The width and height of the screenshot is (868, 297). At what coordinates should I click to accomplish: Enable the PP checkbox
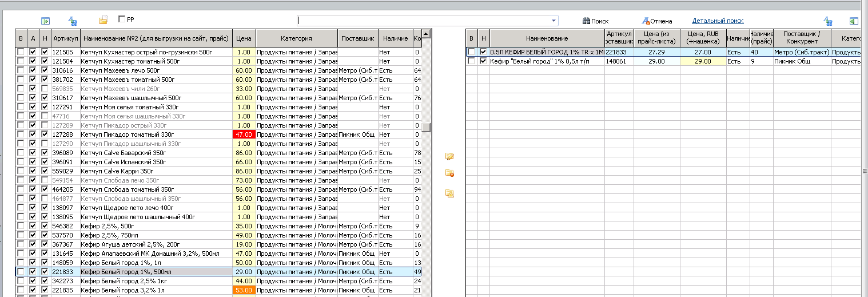coord(121,19)
